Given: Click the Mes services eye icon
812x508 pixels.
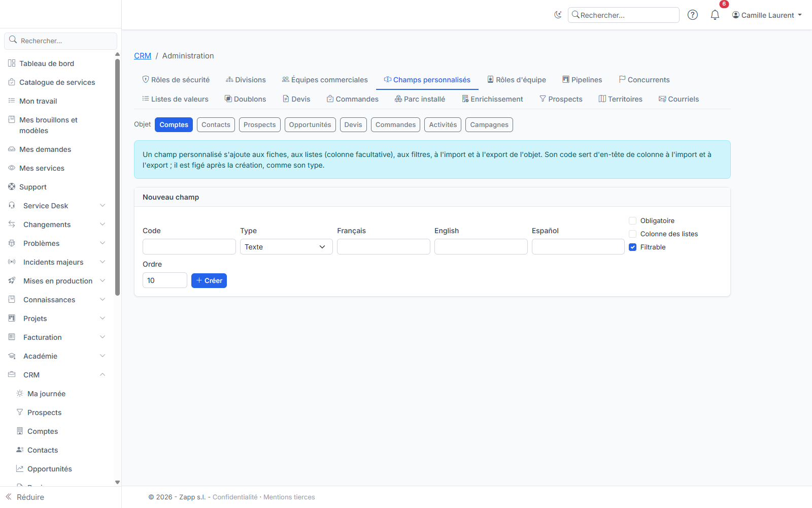Looking at the screenshot, I should 12,168.
